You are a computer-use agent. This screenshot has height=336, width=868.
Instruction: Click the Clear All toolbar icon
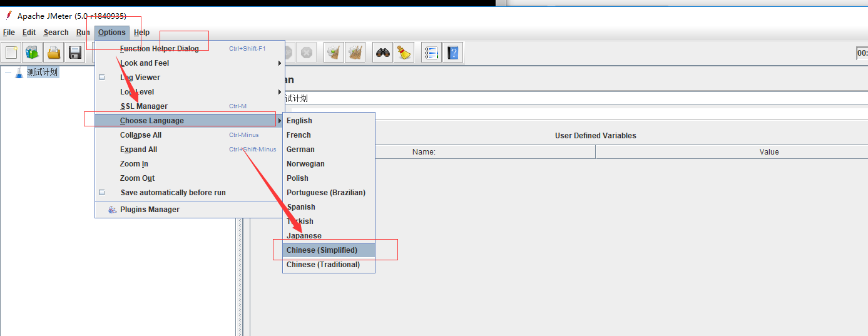(355, 53)
